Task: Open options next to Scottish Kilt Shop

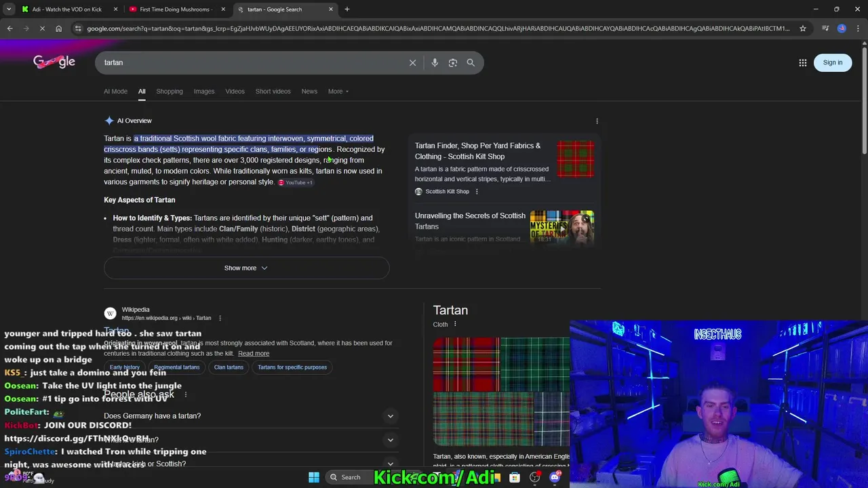Action: (x=477, y=192)
